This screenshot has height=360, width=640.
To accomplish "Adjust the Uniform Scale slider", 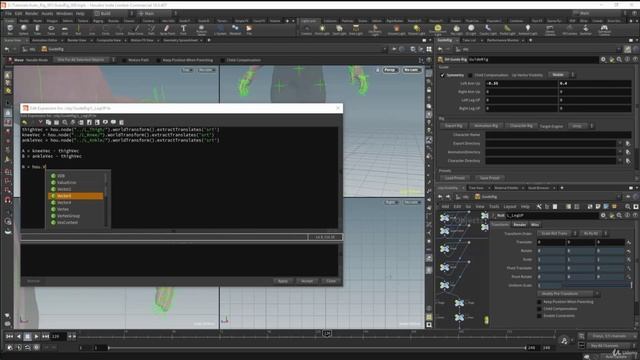I will click(598, 285).
